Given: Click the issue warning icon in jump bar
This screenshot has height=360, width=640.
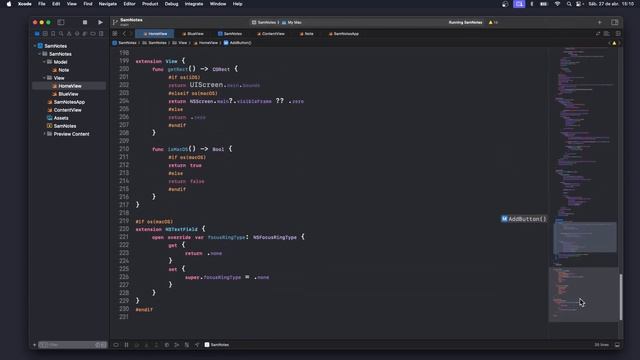Looking at the screenshot, I should [x=614, y=43].
